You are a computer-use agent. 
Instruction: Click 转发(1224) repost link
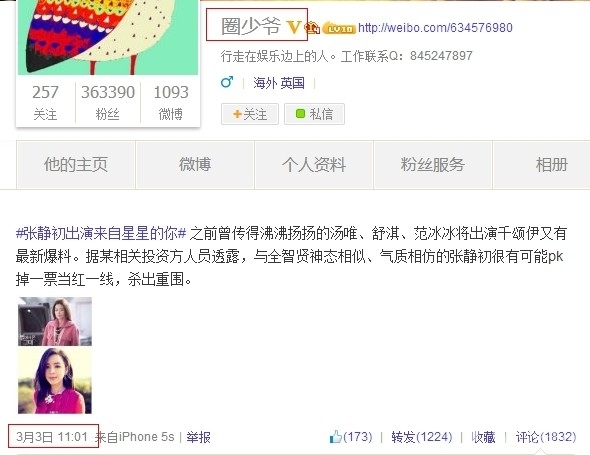coord(422,437)
